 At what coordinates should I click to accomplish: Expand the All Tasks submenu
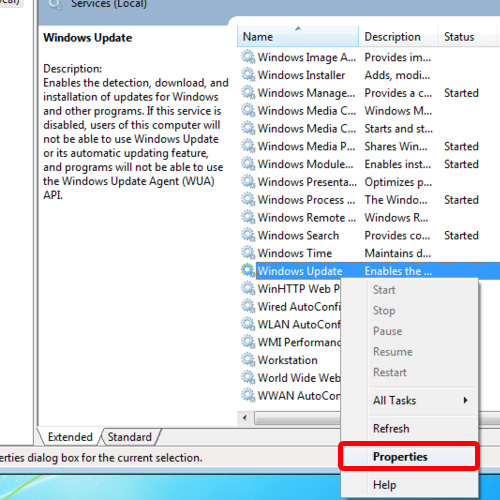[x=409, y=400]
